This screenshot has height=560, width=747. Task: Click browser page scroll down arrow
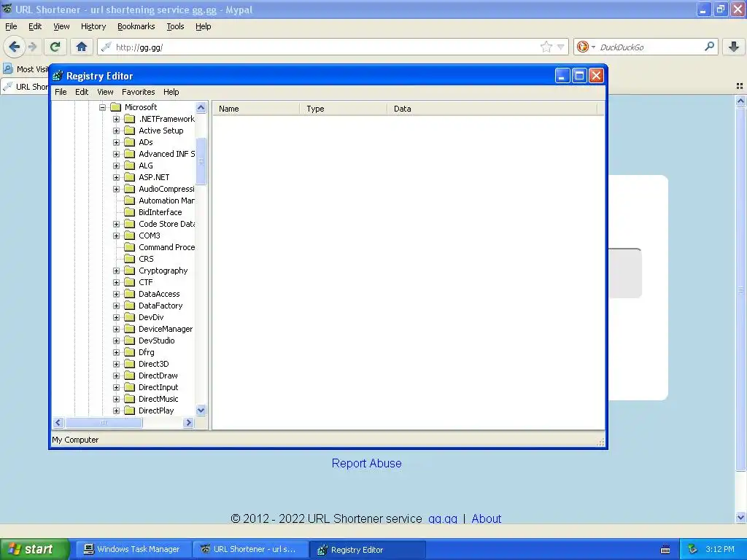[740, 517]
